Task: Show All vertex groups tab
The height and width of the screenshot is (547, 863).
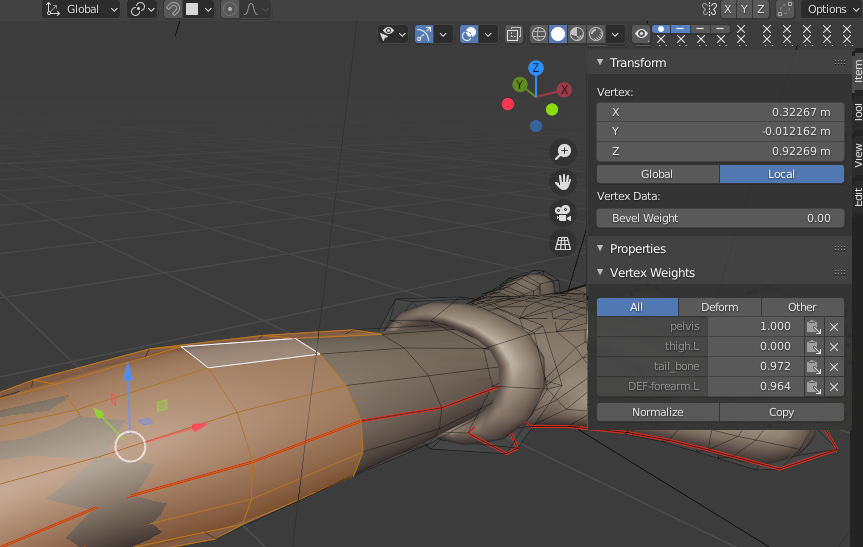Action: coord(637,307)
